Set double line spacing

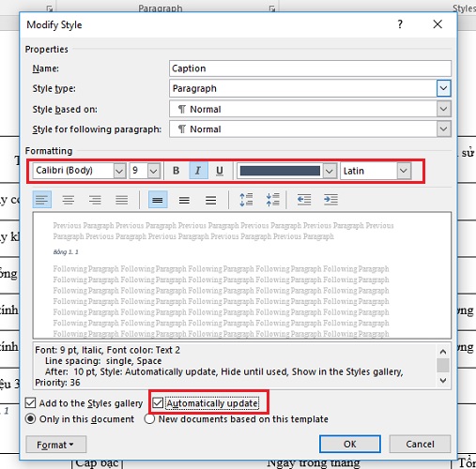(211, 200)
